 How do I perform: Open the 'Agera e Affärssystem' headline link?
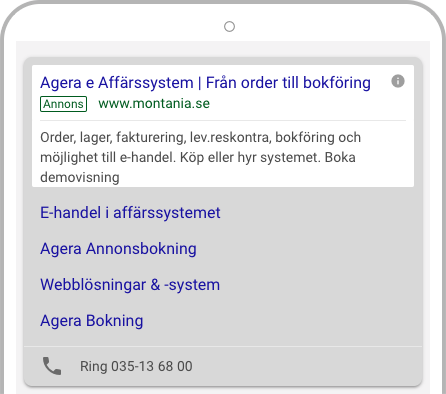pos(117,83)
